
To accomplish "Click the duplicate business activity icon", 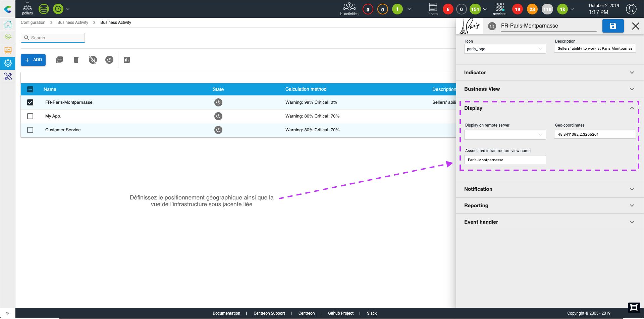I will (59, 60).
